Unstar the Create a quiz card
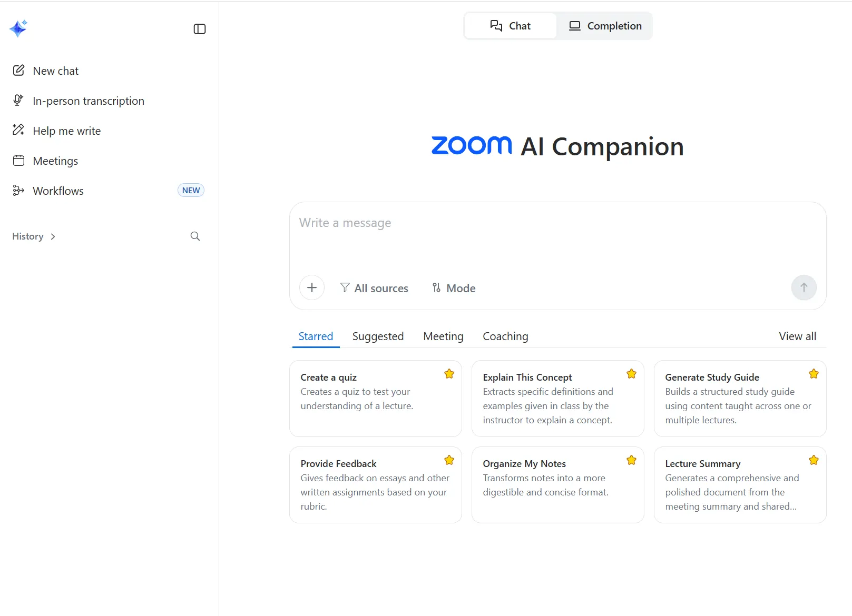This screenshot has height=616, width=852. coord(449,374)
